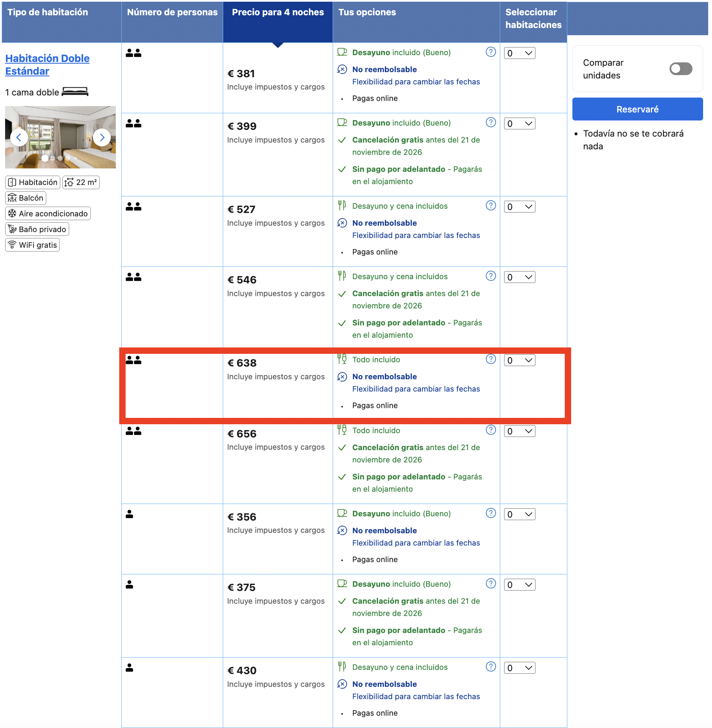Click the Desayuno y cena incluidos text for €527
Image resolution: width=712 pixels, height=728 pixels.
tap(400, 206)
